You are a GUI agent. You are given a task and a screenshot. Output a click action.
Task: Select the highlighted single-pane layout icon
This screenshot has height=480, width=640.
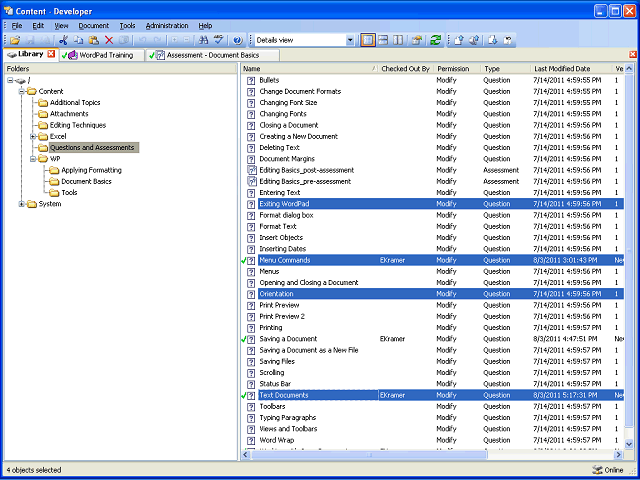click(368, 40)
